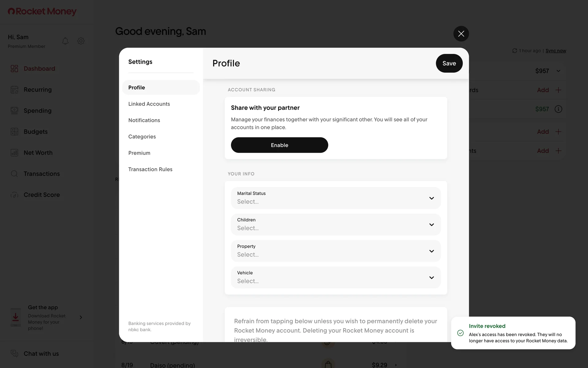Click the Chat with us icon
This screenshot has width=588, height=368.
point(14,354)
